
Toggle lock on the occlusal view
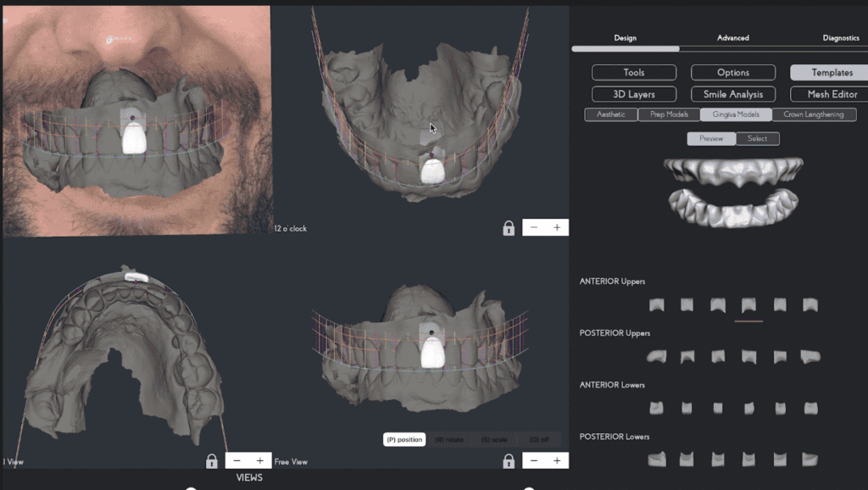[x=212, y=461]
